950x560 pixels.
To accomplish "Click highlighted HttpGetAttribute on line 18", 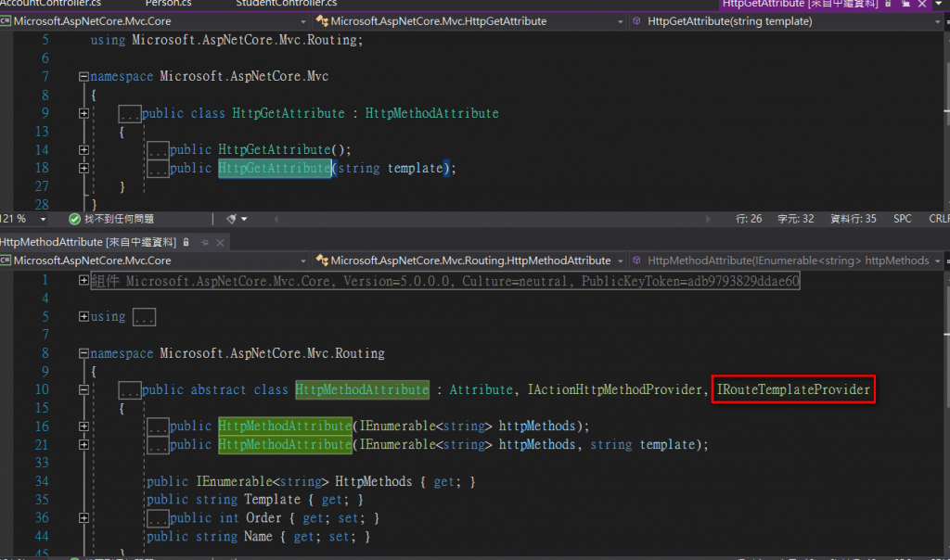I will [x=275, y=168].
